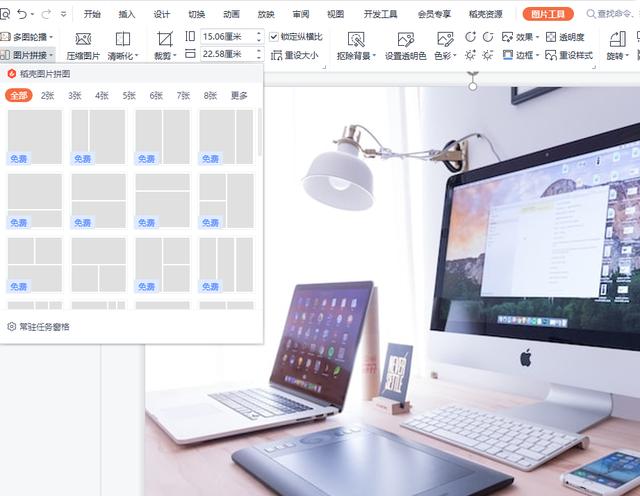
Task: Select the 裁剪 crop tool
Action: [164, 39]
